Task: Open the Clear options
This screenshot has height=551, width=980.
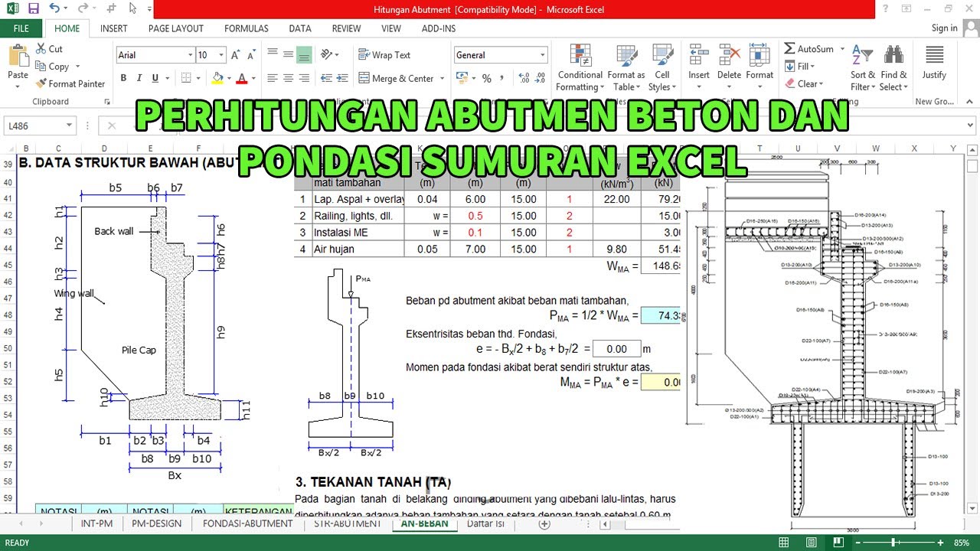Action: tap(804, 84)
